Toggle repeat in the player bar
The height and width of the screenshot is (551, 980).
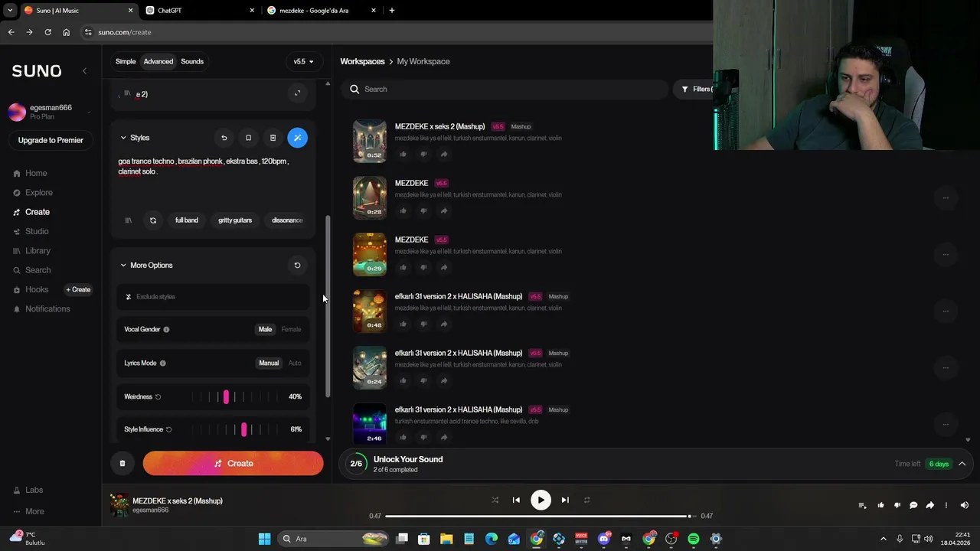[586, 500]
